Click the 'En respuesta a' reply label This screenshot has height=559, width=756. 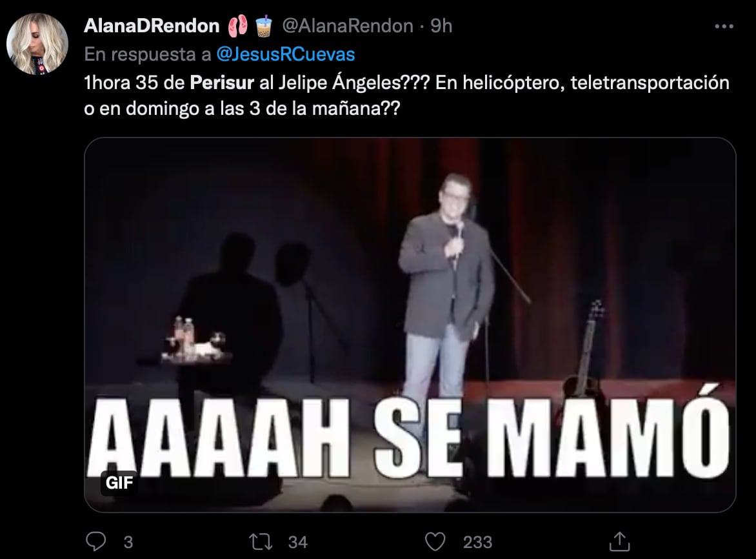(148, 54)
